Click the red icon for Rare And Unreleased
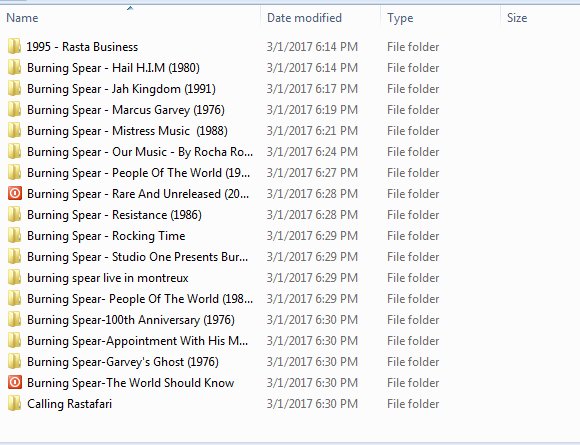This screenshot has width=580, height=445. pyautogui.click(x=15, y=193)
